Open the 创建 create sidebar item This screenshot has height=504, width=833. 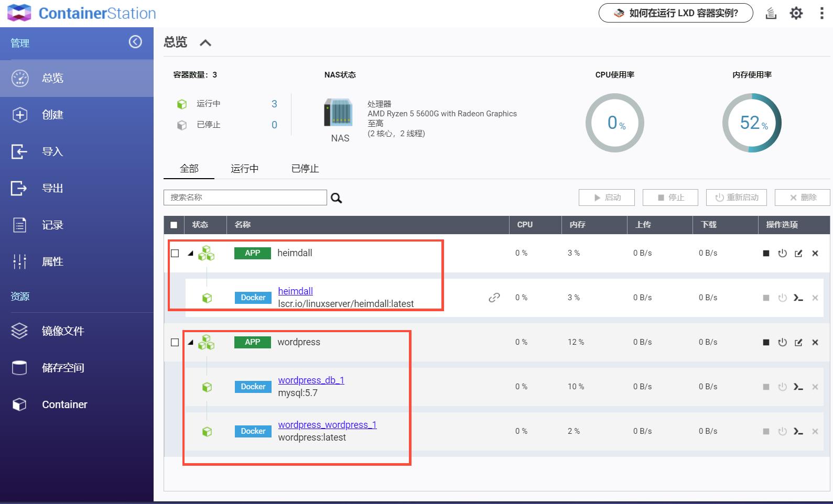click(x=77, y=115)
